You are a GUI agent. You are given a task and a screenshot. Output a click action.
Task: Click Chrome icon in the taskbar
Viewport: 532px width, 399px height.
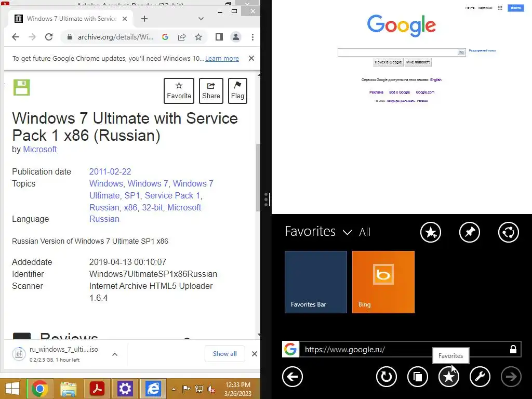[39, 389]
